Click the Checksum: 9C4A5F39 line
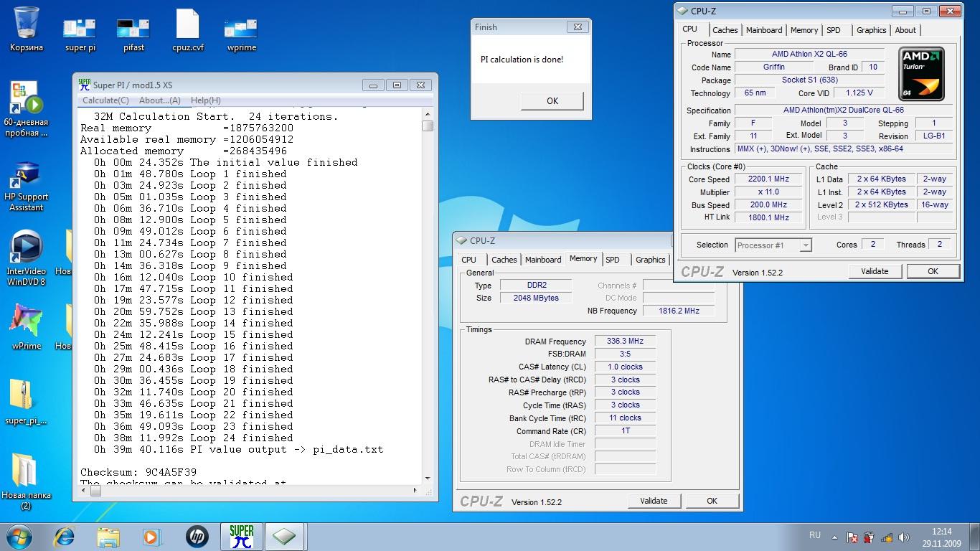980x551 pixels. tap(138, 473)
